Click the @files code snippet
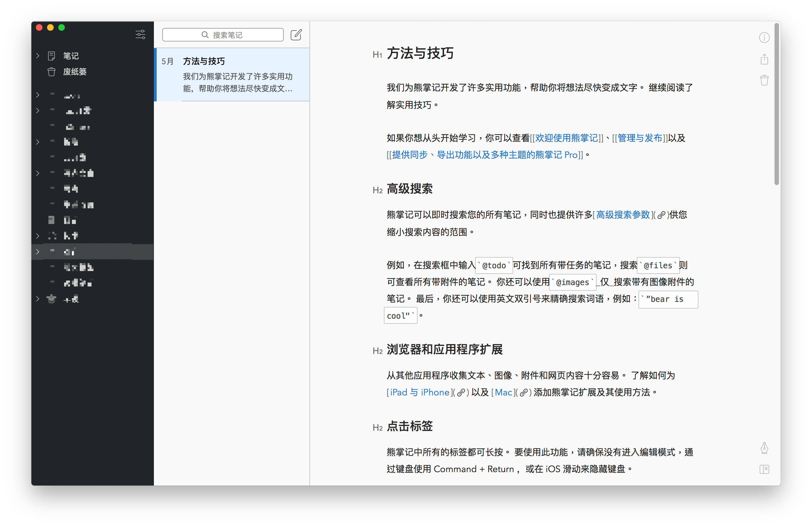 tap(658, 265)
